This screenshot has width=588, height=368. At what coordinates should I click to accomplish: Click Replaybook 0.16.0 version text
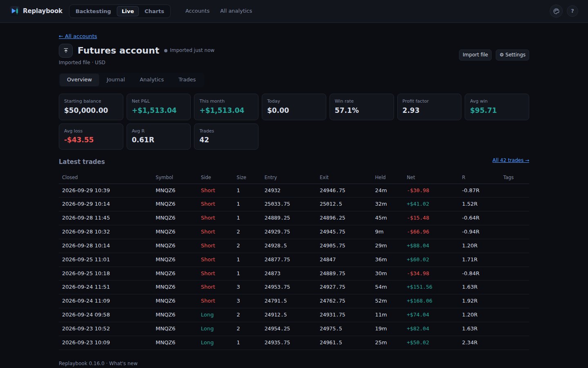click(82, 364)
